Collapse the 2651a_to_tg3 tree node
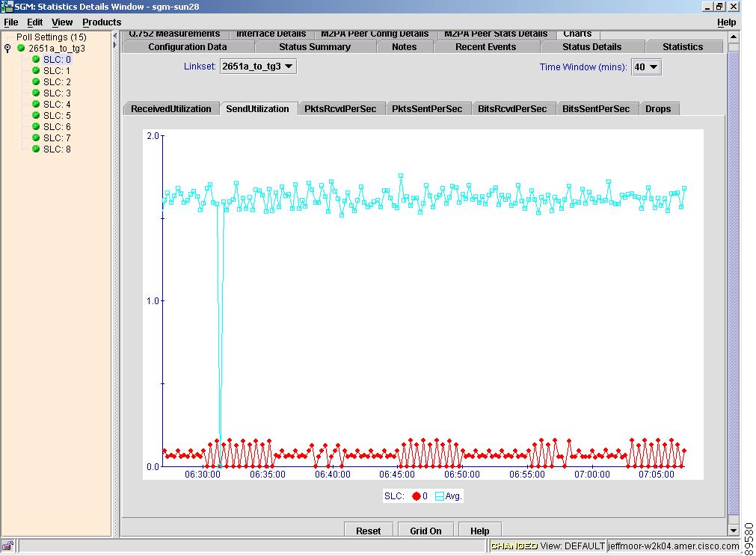This screenshot has width=756, height=556. click(x=7, y=49)
